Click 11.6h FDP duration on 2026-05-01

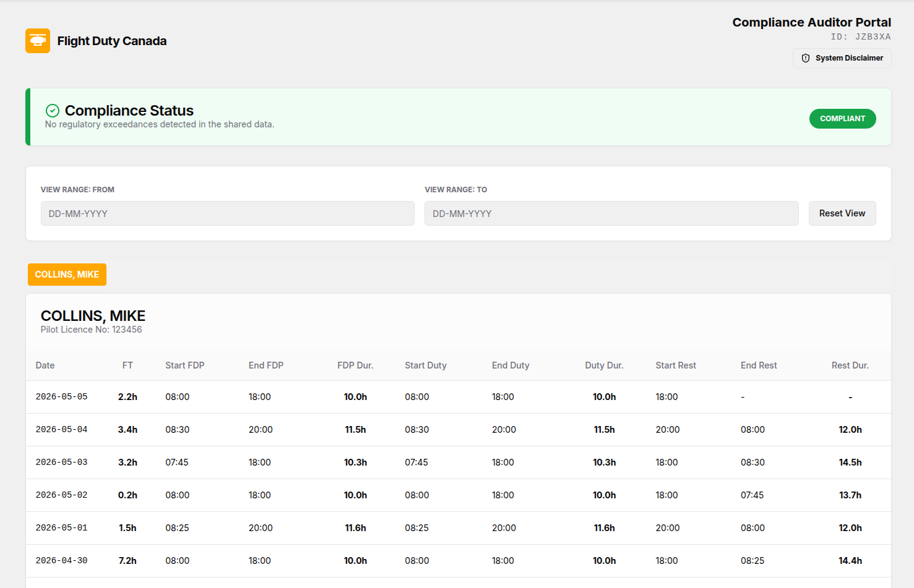click(355, 528)
